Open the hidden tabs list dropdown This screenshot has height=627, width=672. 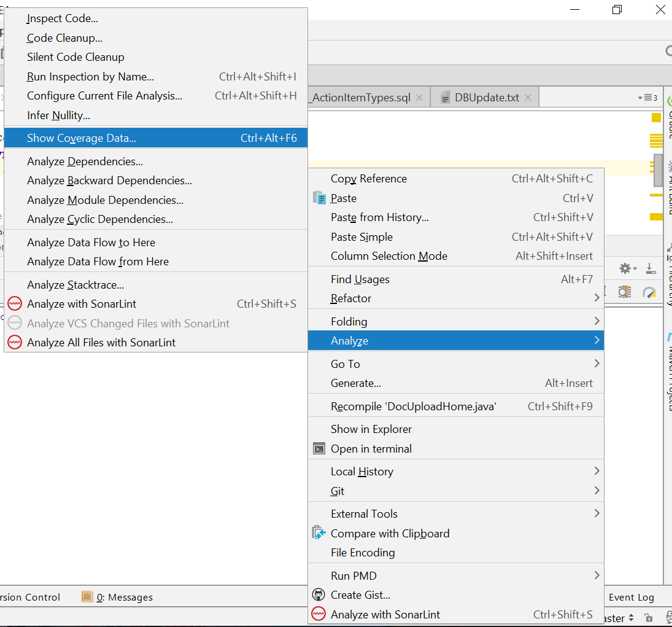[x=647, y=98]
